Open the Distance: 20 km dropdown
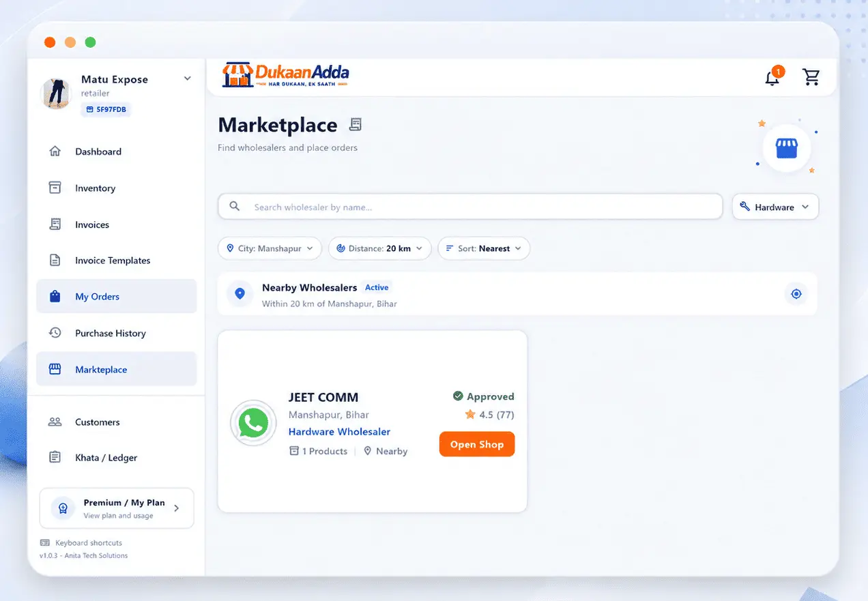The width and height of the screenshot is (868, 601). tap(379, 248)
